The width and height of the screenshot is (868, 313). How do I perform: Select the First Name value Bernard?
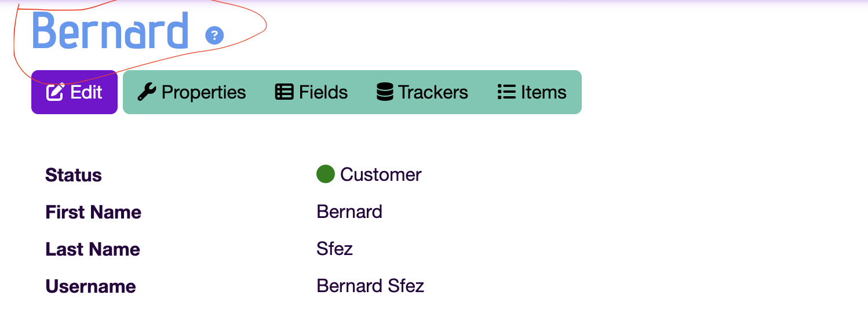349,212
